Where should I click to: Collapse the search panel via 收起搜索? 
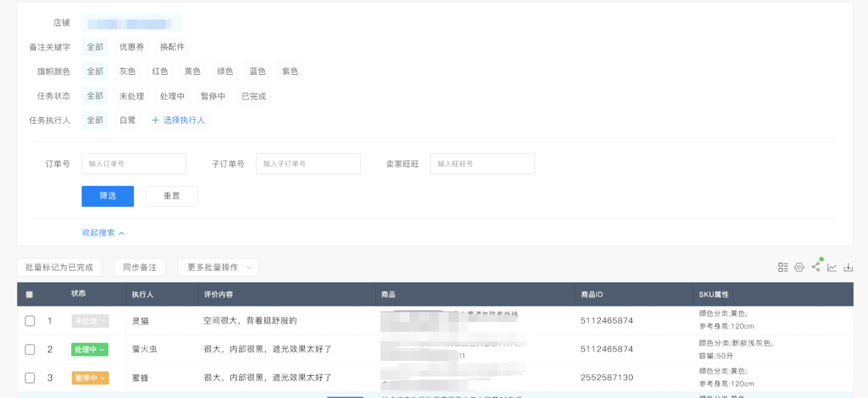(x=103, y=233)
